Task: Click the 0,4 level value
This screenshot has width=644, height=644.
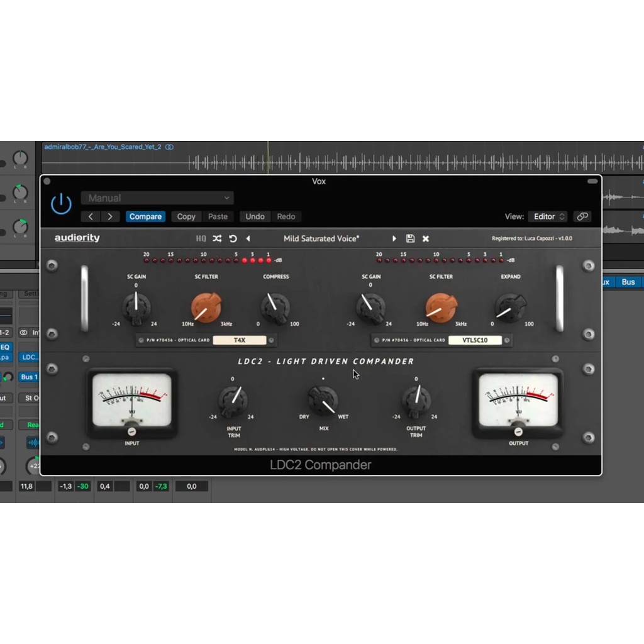Action: [x=105, y=486]
